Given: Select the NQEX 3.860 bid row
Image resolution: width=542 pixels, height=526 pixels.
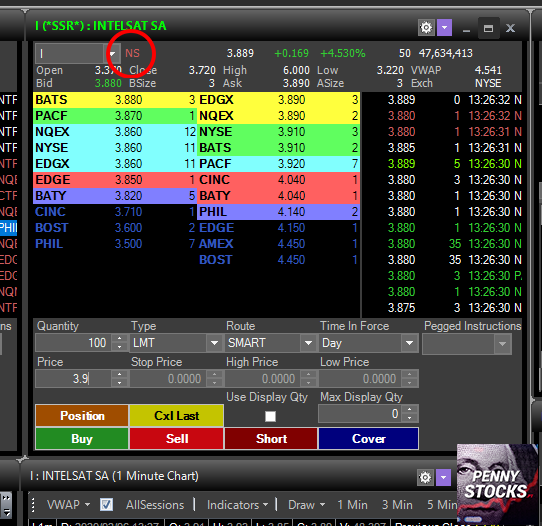Looking at the screenshot, I should 115,132.
